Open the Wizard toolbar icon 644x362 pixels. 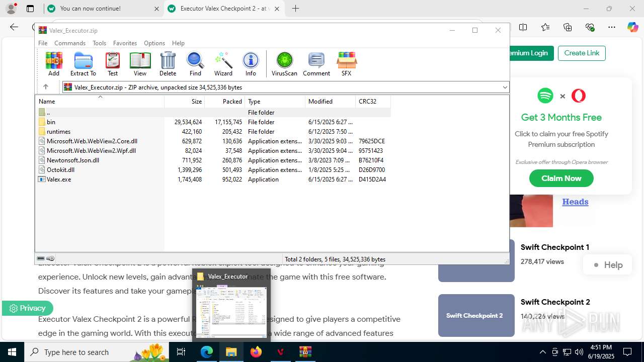223,64
